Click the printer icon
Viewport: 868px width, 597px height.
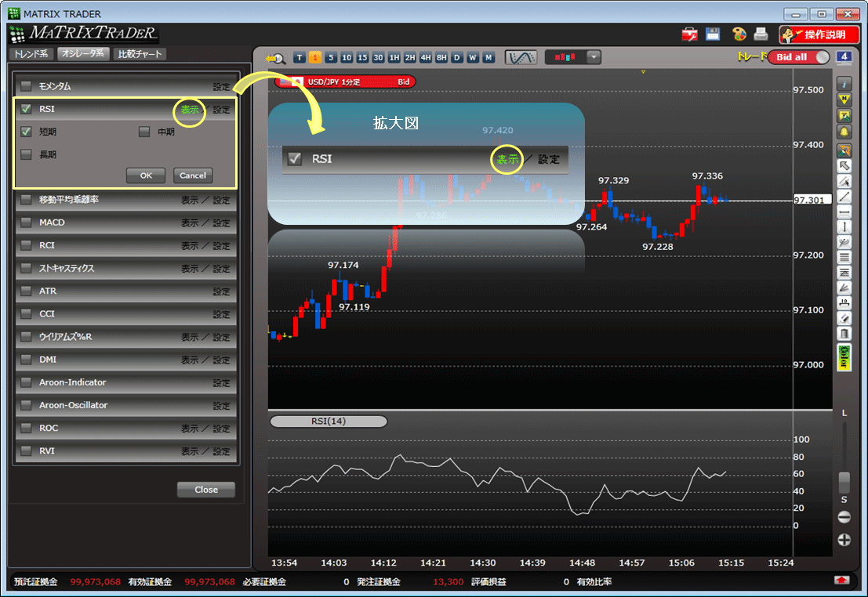point(761,34)
